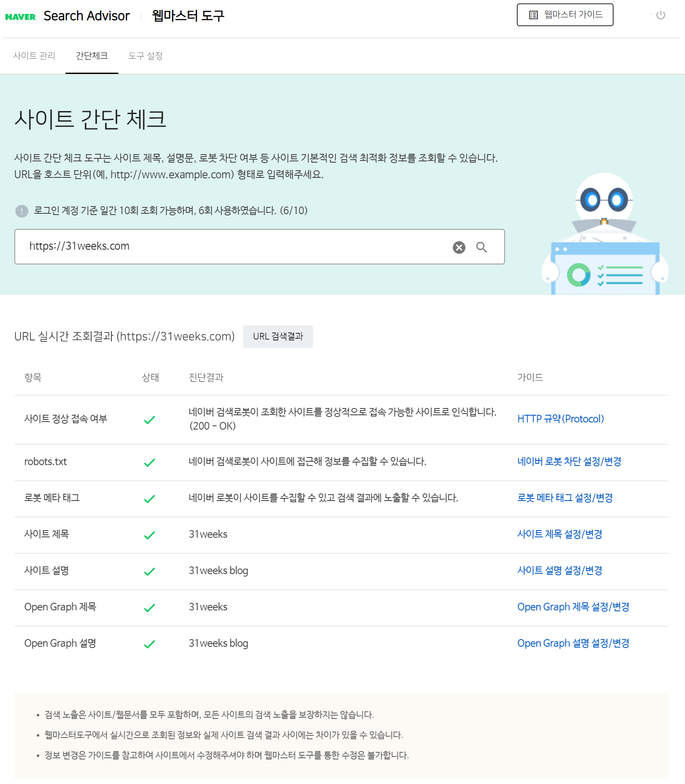Click the 사이트 간단 체크 page heading
The height and width of the screenshot is (784, 685).
point(90,119)
